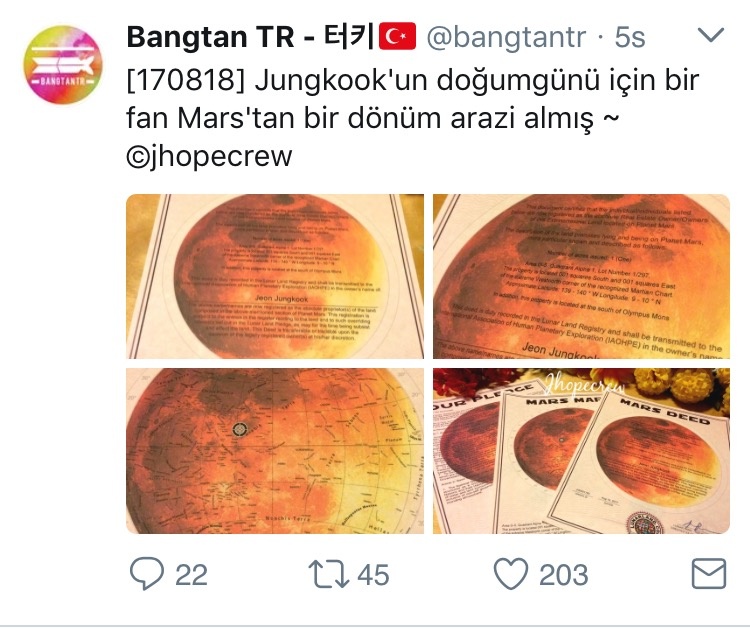Retweet using the arrows icon
Viewport: 750px width, 629px height.
tap(329, 574)
